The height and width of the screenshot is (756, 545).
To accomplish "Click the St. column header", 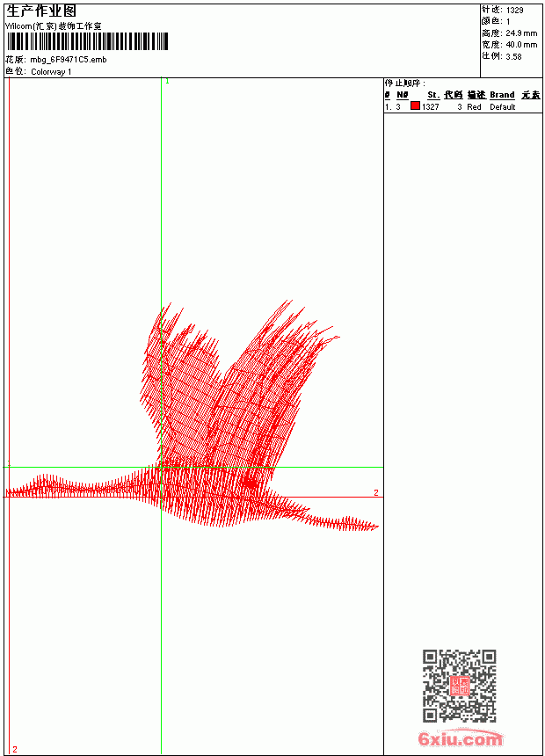I will point(433,95).
